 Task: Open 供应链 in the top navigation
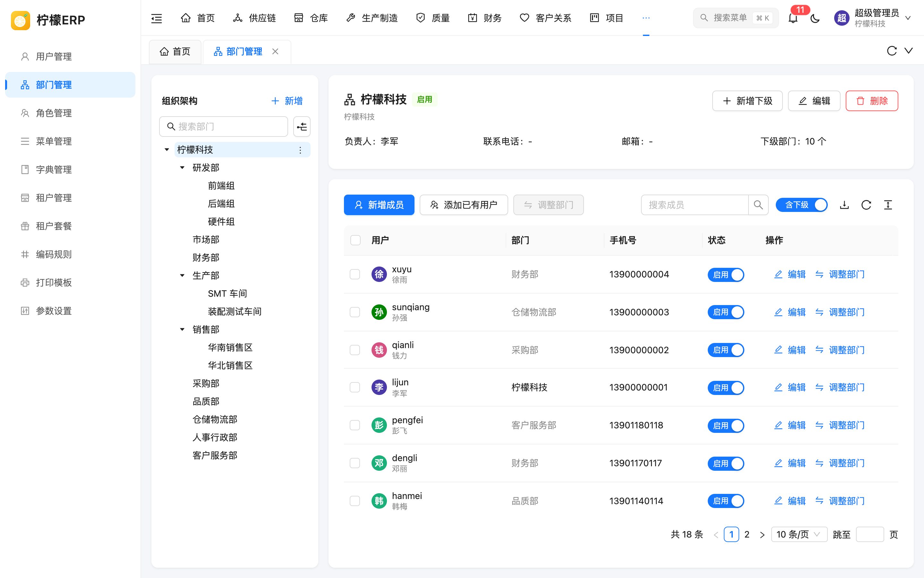click(x=254, y=18)
